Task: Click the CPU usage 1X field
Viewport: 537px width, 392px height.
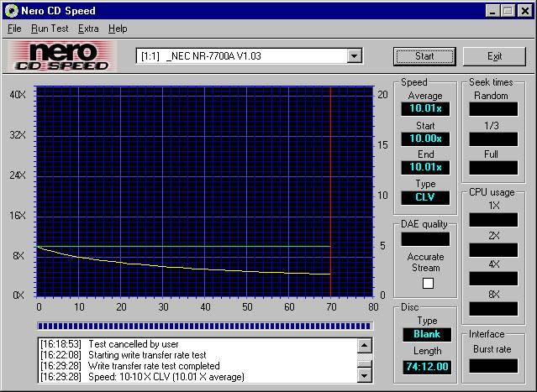Action: (x=493, y=220)
